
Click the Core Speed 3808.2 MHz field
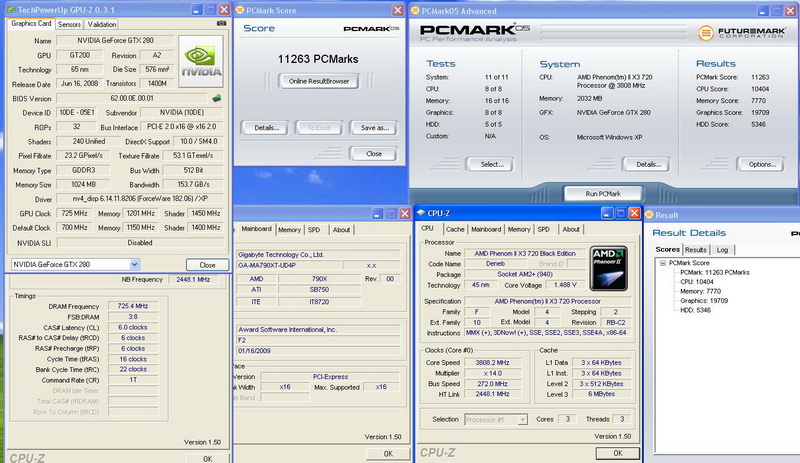[x=492, y=362]
